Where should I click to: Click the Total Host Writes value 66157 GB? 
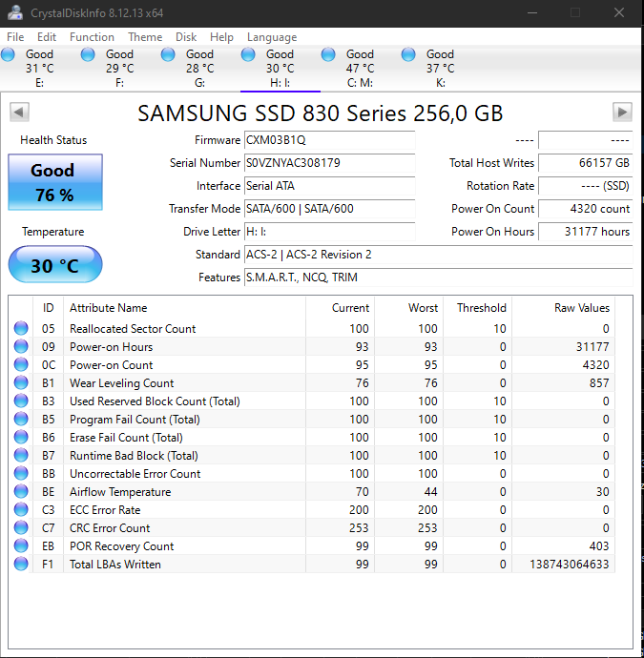click(x=585, y=163)
